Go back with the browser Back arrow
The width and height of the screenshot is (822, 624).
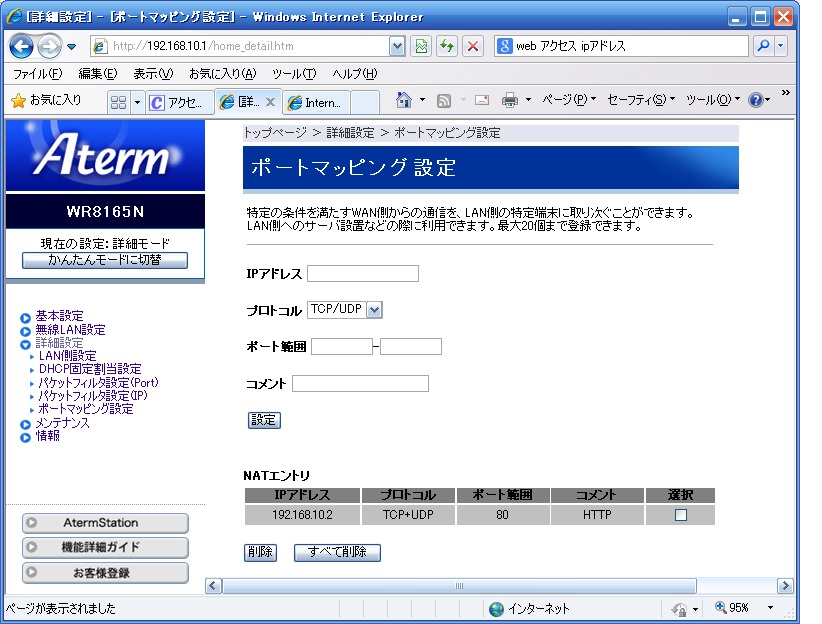21,47
